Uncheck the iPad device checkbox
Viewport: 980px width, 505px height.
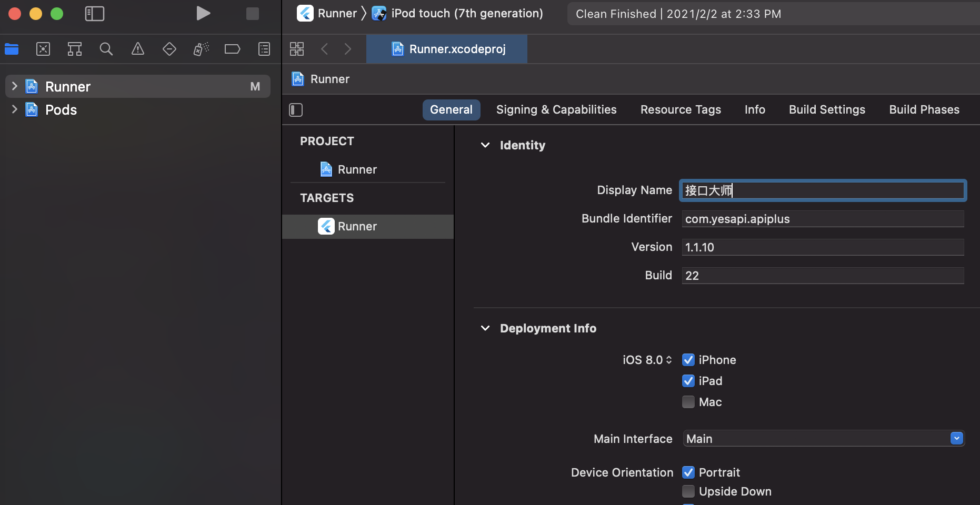(688, 381)
